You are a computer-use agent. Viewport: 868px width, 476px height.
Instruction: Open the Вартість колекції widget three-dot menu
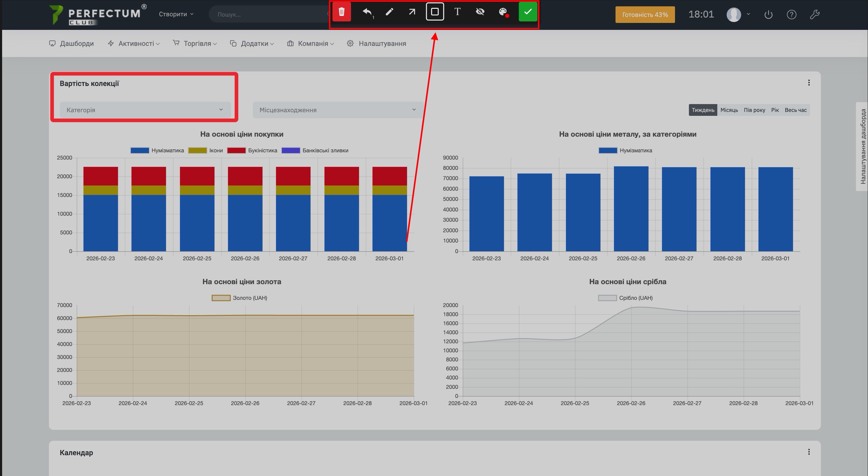pos(809,83)
